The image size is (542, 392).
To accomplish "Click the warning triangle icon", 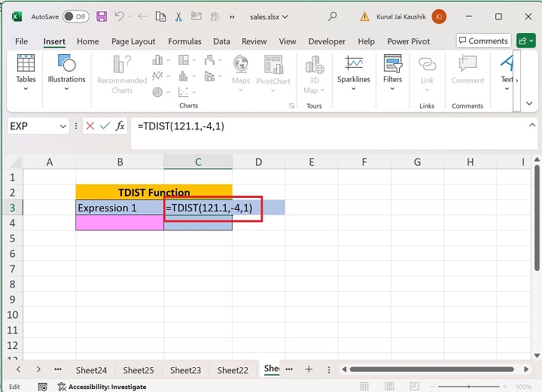I will coord(364,17).
